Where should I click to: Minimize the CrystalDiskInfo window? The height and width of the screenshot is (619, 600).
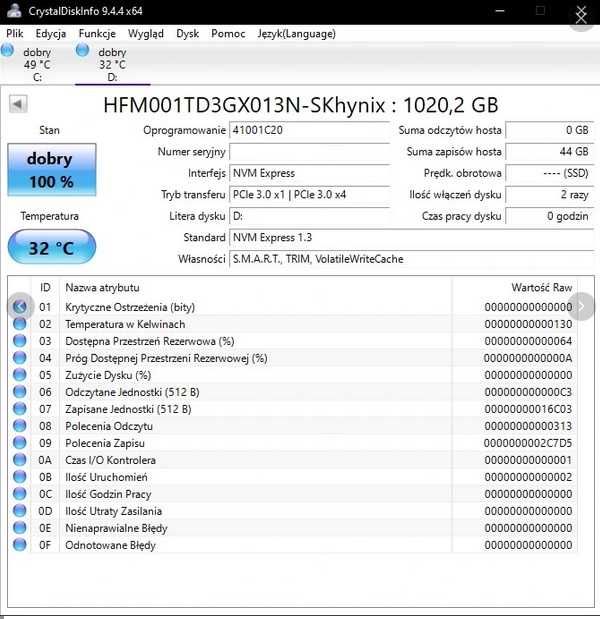click(500, 11)
